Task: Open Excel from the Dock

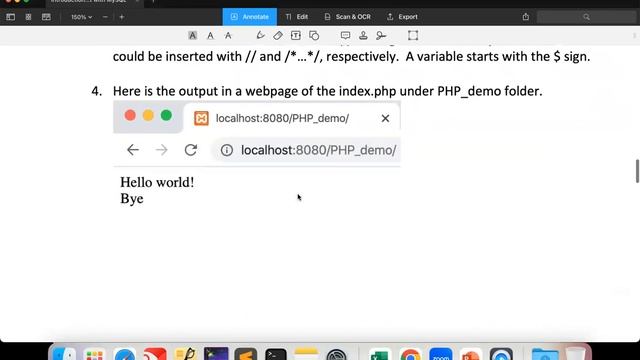Action: click(x=380, y=354)
